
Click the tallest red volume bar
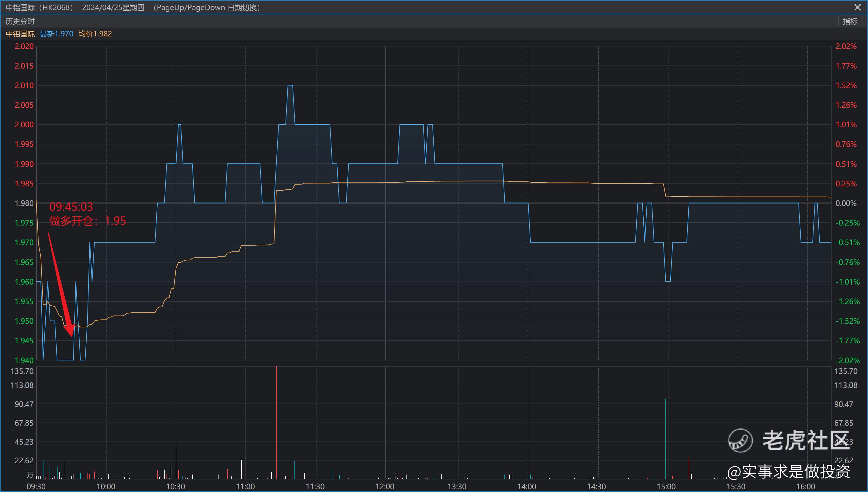(x=276, y=422)
